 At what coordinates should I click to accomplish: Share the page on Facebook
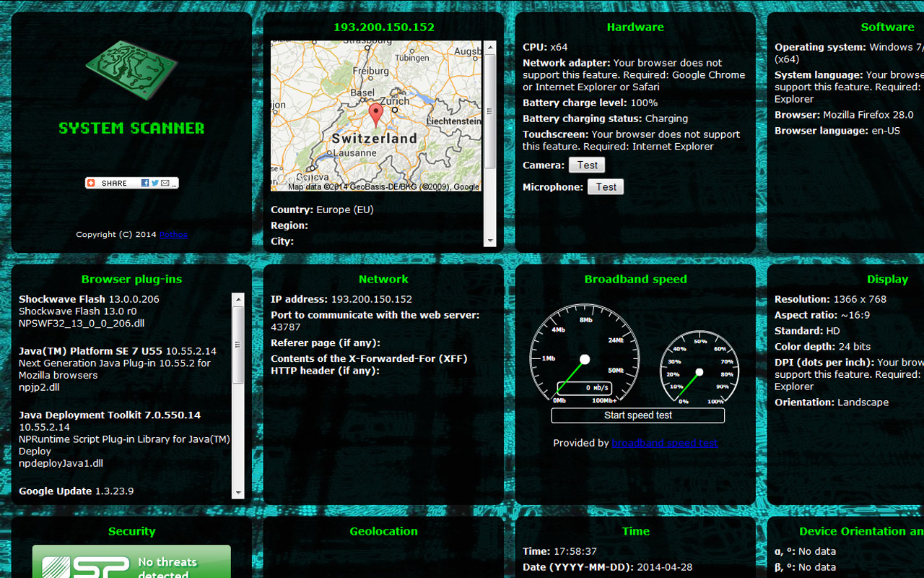[x=145, y=184]
